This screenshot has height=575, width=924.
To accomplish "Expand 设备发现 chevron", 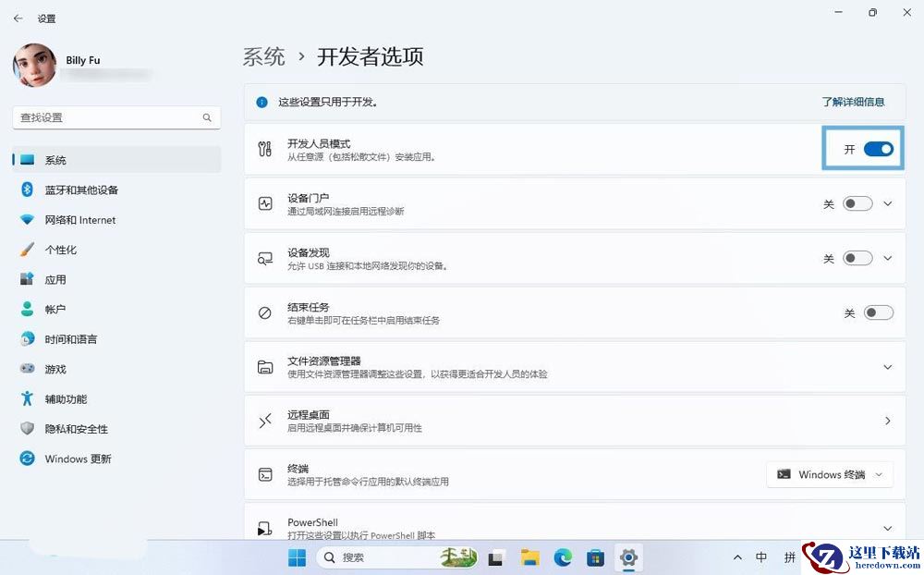I will tap(888, 258).
